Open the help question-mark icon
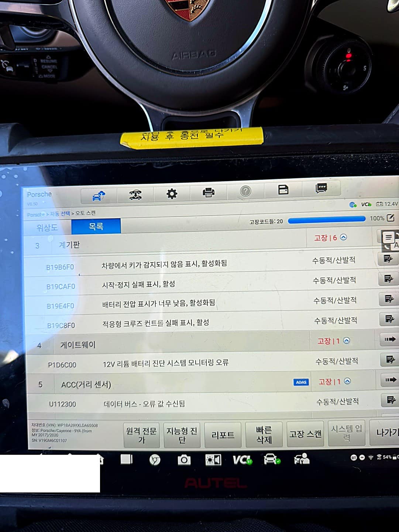399x532 pixels. (x=245, y=191)
